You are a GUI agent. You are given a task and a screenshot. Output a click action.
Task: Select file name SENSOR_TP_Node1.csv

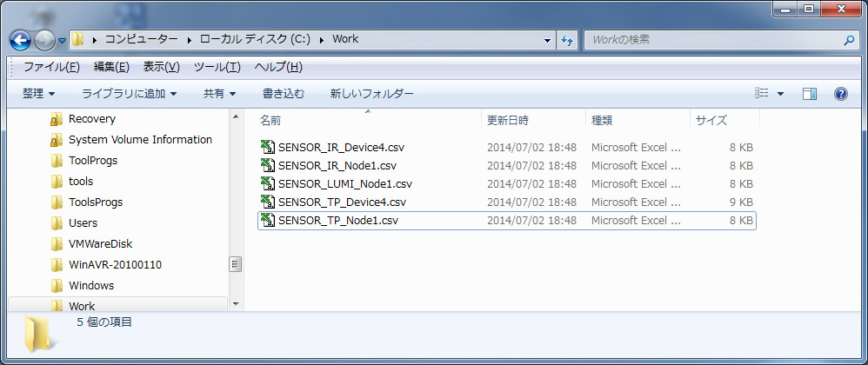click(338, 221)
